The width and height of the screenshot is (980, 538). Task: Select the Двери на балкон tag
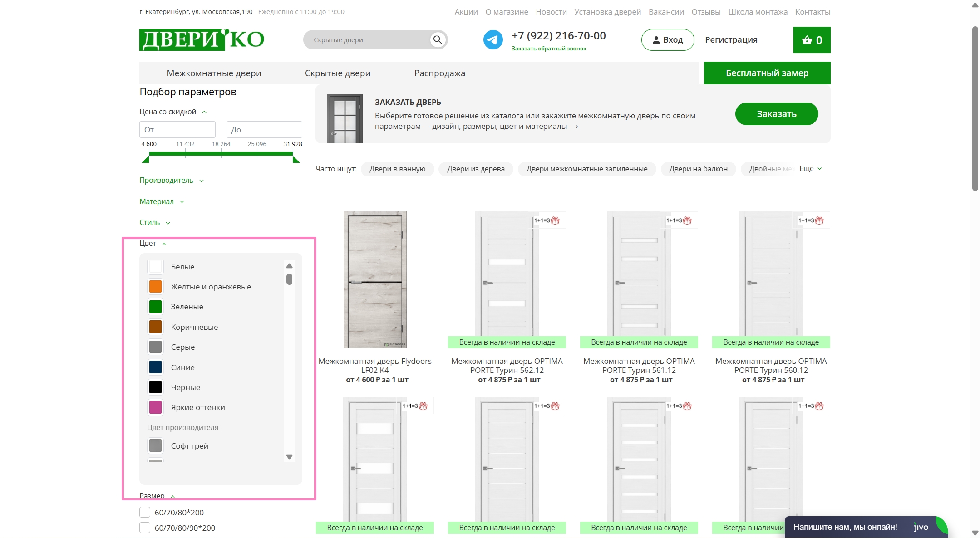[698, 169]
